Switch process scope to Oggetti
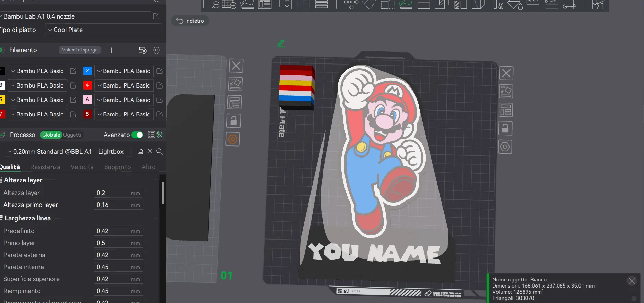 pos(72,135)
